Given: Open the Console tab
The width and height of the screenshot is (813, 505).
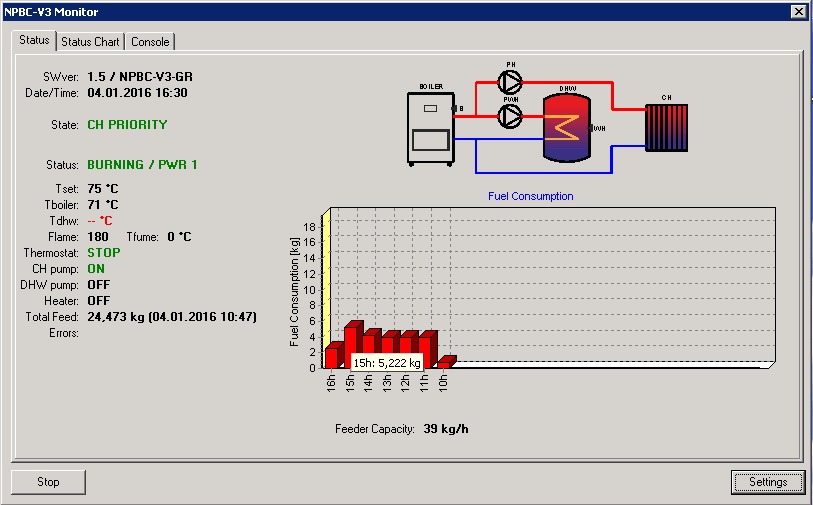Looking at the screenshot, I should point(150,41).
